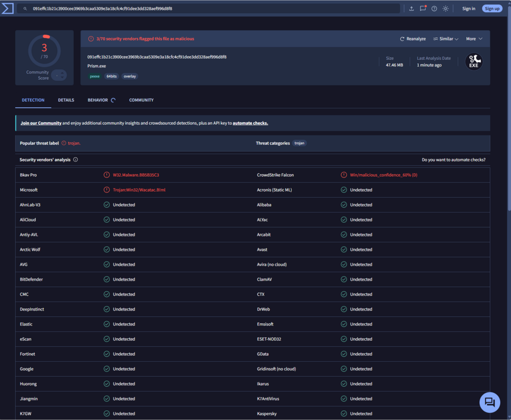The height and width of the screenshot is (420, 511).
Task: Click the Prism.exe file name
Action: [x=97, y=66]
